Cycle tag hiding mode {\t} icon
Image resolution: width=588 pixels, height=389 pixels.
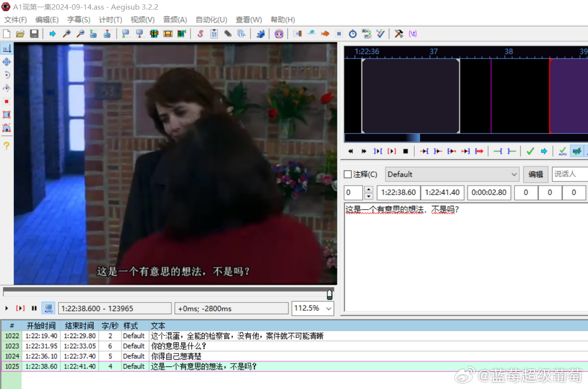[x=413, y=34]
